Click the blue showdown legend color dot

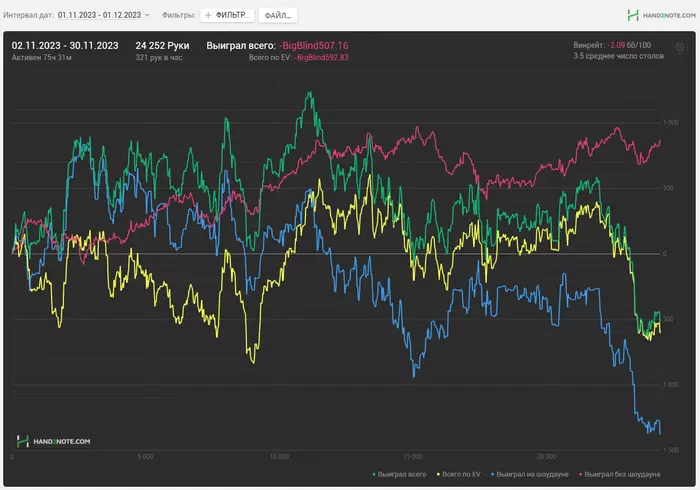(493, 473)
